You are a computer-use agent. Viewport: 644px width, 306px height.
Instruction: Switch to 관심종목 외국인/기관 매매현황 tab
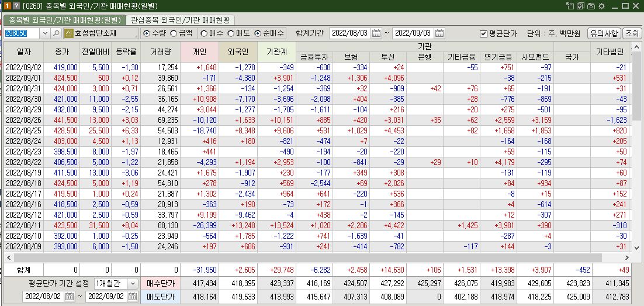[x=181, y=20]
